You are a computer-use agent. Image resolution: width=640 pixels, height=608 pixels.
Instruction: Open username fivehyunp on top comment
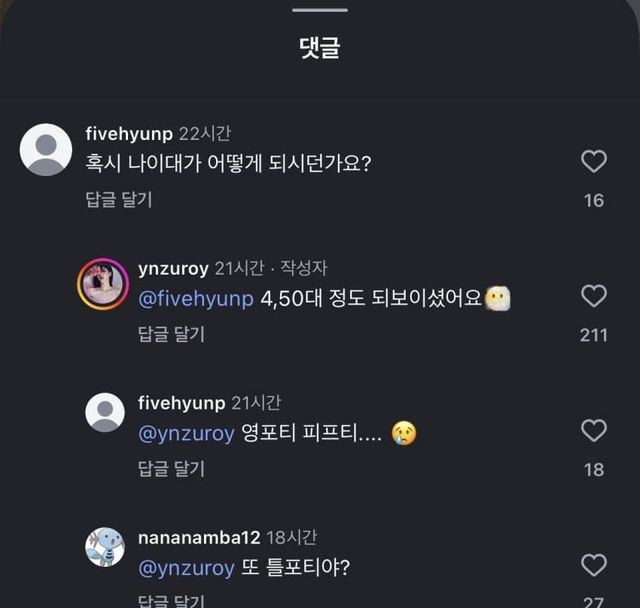tap(130, 134)
